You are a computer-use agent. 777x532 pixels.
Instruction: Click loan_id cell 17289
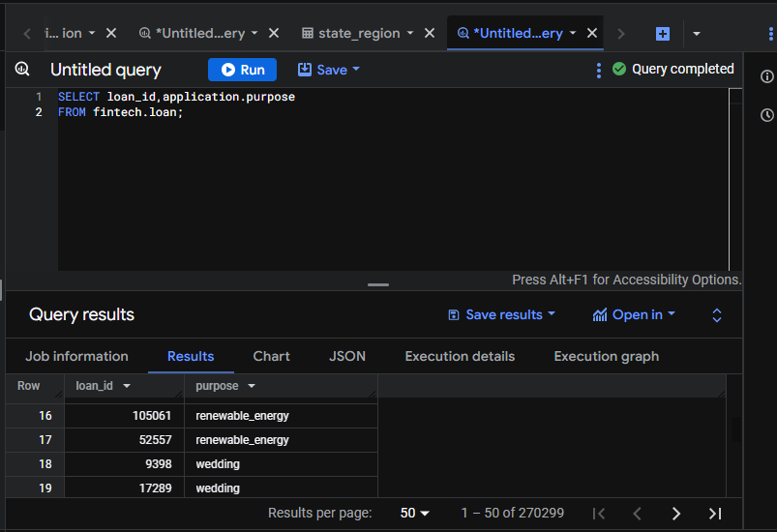124,488
